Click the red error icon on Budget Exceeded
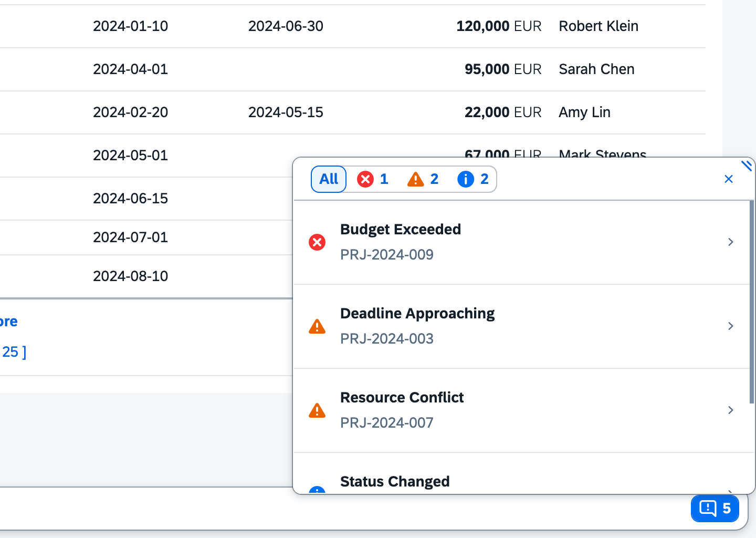756x538 pixels. coord(317,242)
